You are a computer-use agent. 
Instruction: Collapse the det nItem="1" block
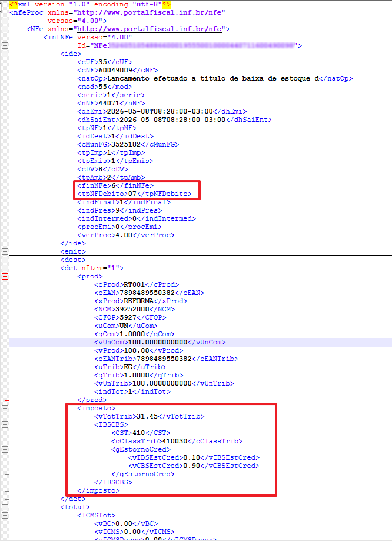5,268
